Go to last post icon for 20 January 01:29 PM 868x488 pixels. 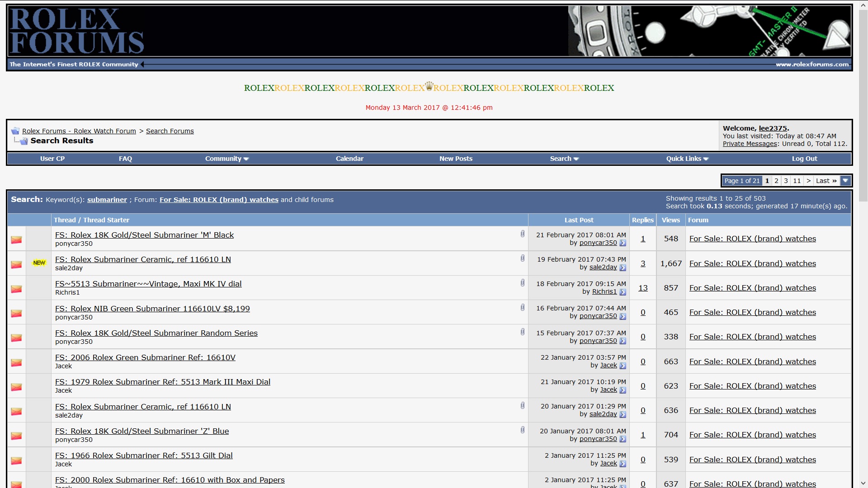pyautogui.click(x=623, y=414)
